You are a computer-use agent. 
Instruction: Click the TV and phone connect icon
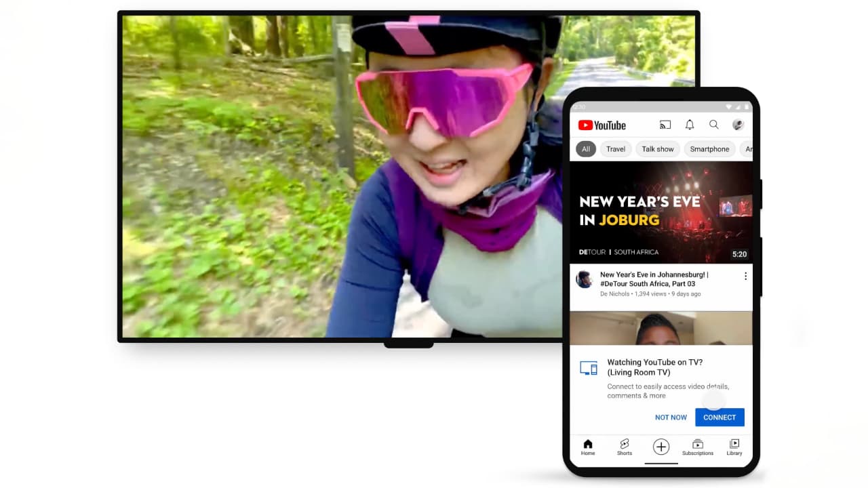589,368
